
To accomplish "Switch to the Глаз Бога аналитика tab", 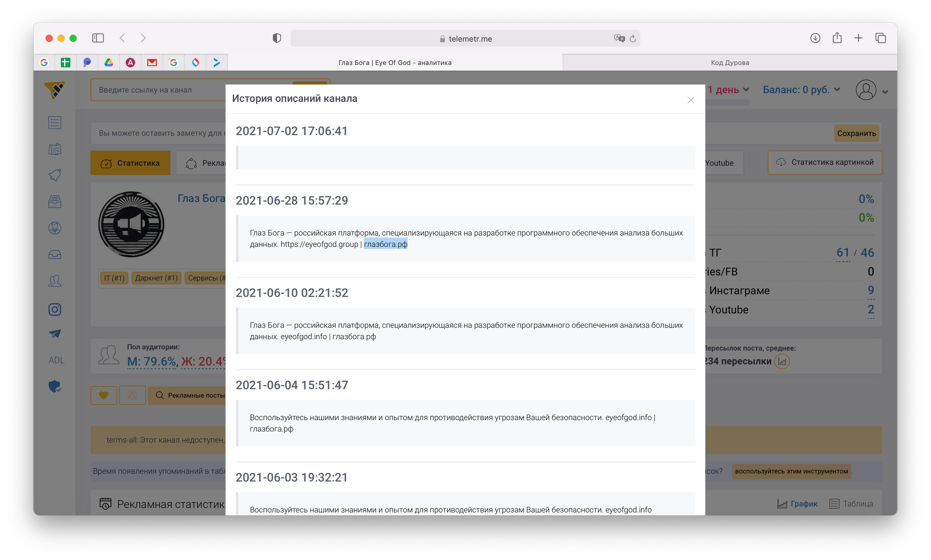I will point(395,63).
